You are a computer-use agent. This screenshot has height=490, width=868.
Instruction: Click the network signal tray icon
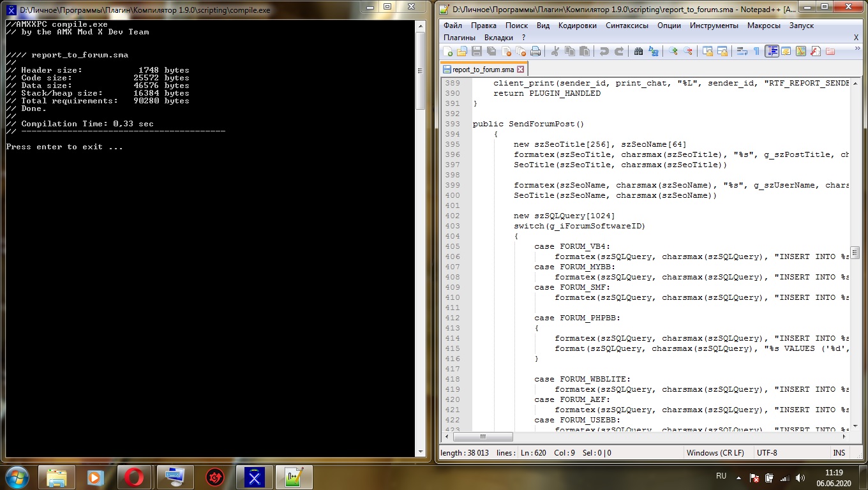785,478
